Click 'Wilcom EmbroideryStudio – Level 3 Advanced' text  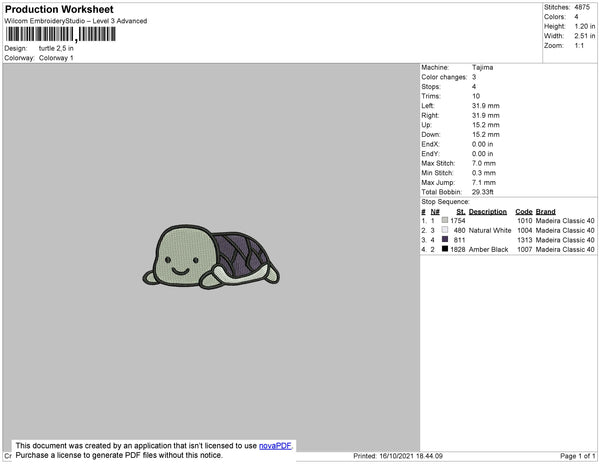pyautogui.click(x=76, y=21)
